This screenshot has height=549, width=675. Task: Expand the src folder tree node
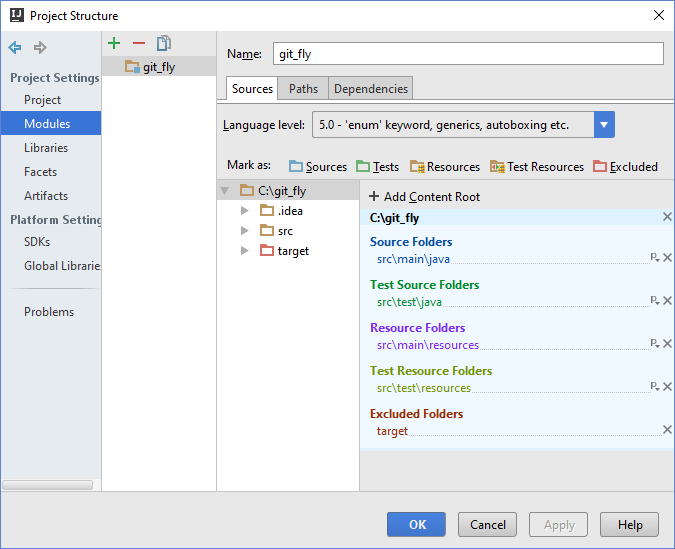click(x=245, y=231)
